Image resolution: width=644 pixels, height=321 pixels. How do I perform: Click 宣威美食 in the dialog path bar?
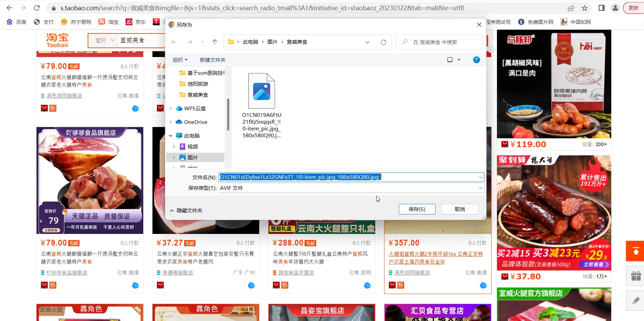297,42
